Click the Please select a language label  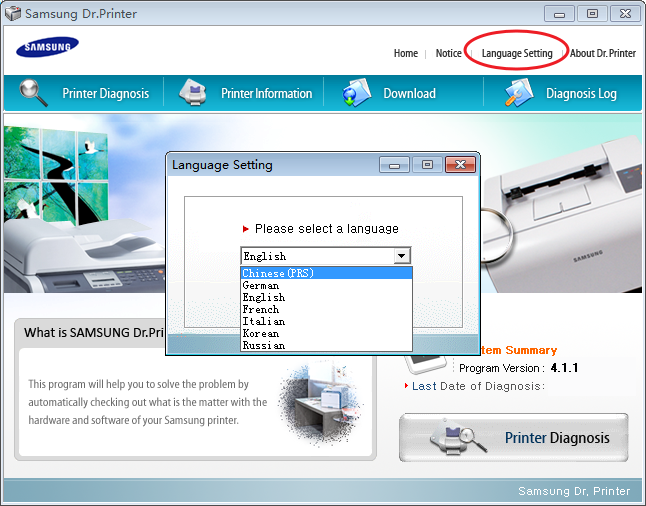pos(327,229)
